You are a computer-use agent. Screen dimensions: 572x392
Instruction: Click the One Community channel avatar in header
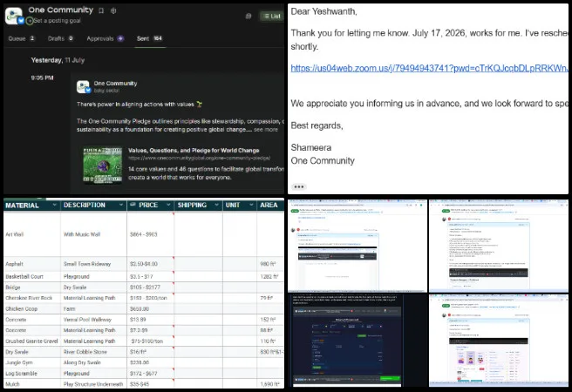[x=13, y=16]
